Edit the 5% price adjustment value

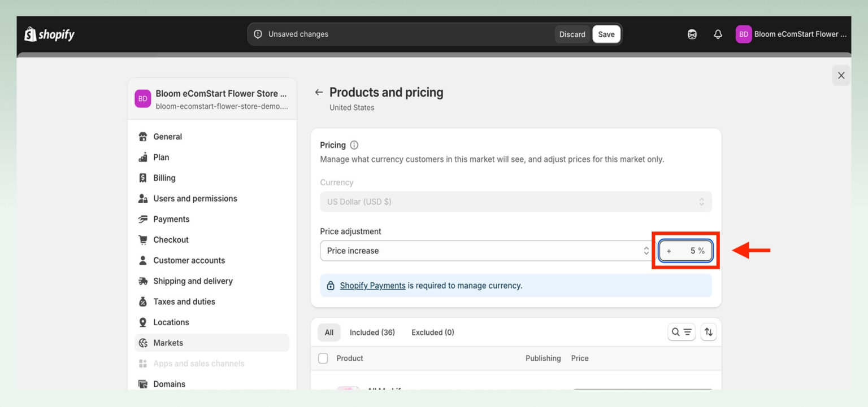tap(685, 250)
